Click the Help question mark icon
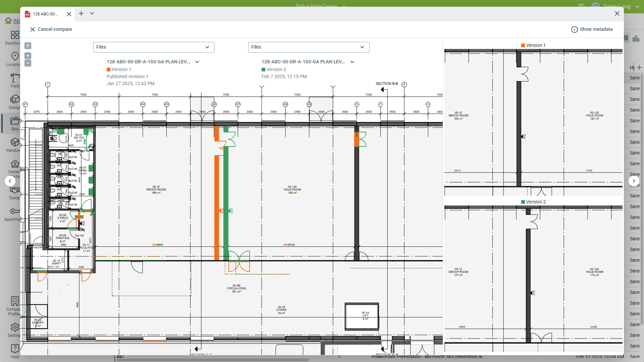This screenshot has width=644, height=362. coord(15,349)
